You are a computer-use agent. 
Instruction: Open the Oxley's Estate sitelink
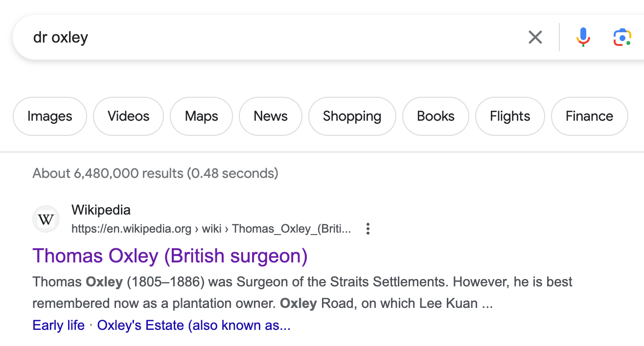(194, 325)
